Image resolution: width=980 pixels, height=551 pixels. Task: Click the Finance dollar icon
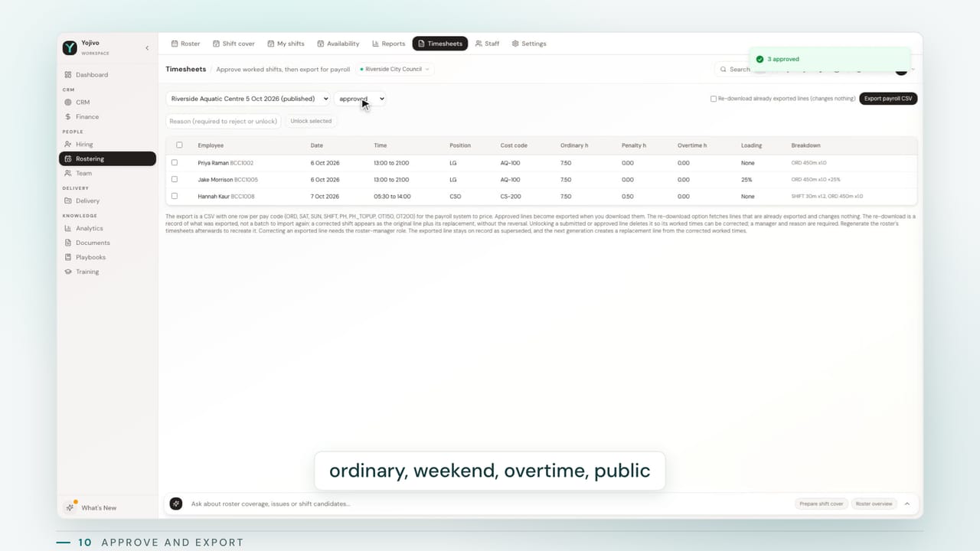click(68, 117)
